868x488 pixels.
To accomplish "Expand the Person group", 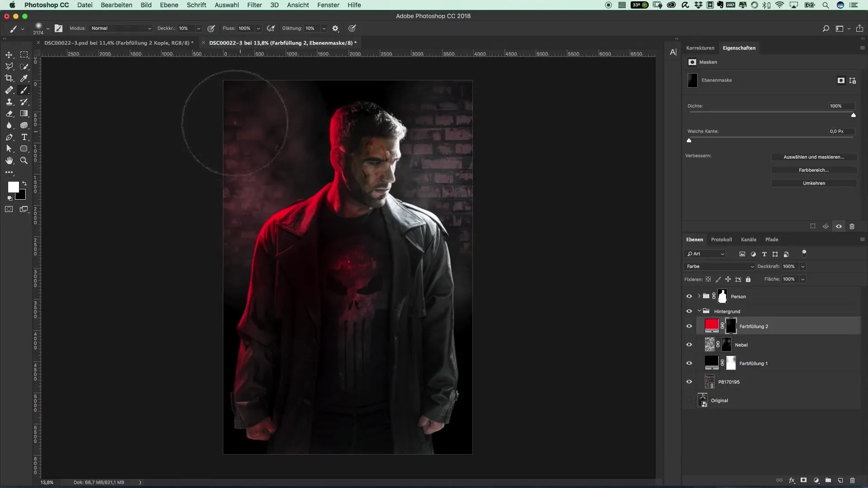I will pos(699,296).
